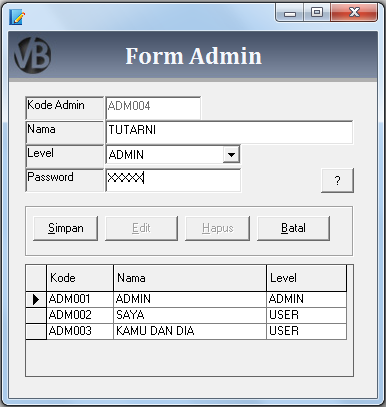Click the name cell SAYA
This screenshot has height=407, width=386.
pyautogui.click(x=190, y=315)
